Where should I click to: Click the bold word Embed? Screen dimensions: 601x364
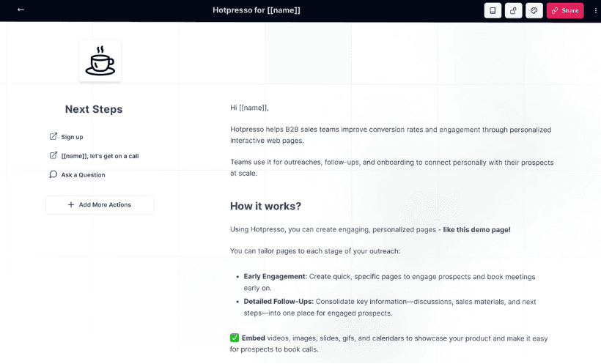point(254,338)
